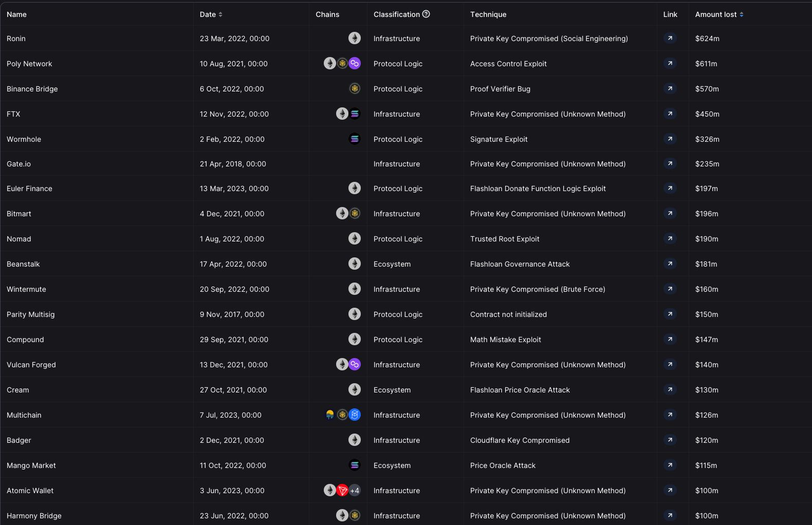Image resolution: width=812 pixels, height=525 pixels.
Task: Click the Chains column header
Action: pos(327,14)
